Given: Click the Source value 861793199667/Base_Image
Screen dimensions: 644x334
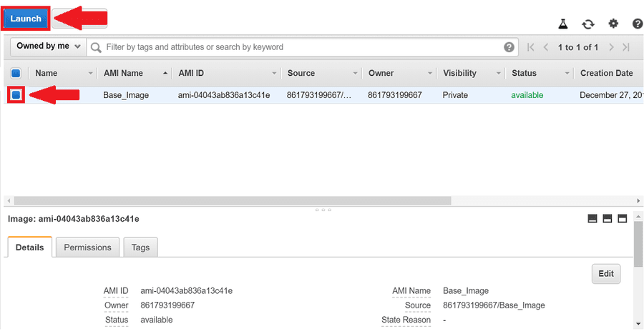Looking at the screenshot, I should pos(494,305).
